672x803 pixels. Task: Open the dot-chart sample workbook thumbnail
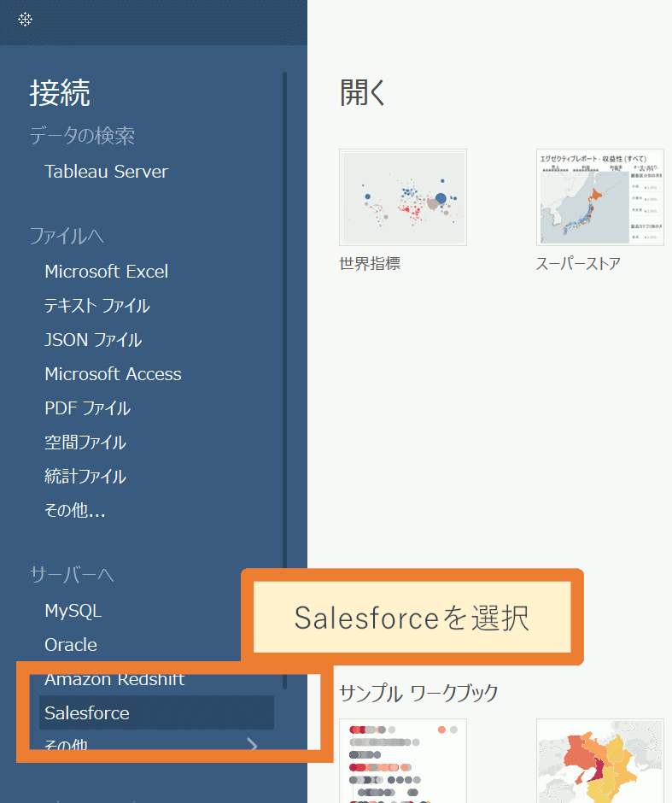point(403,760)
